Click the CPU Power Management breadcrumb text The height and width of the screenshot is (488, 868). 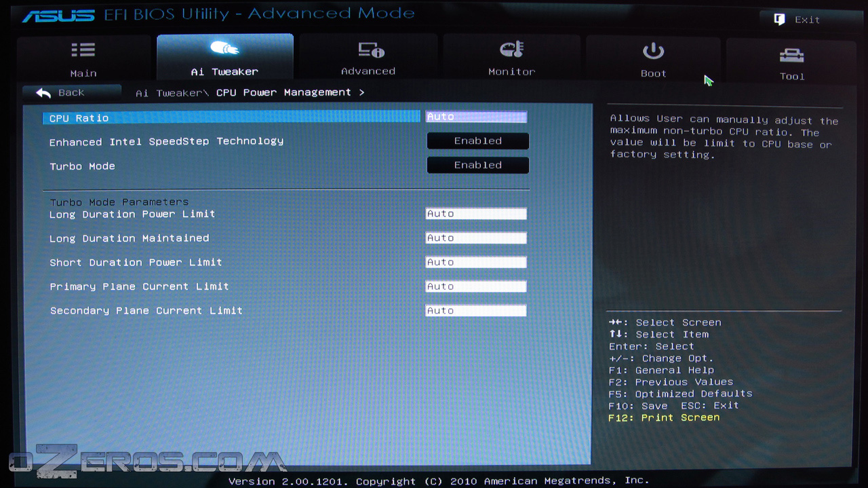[283, 92]
